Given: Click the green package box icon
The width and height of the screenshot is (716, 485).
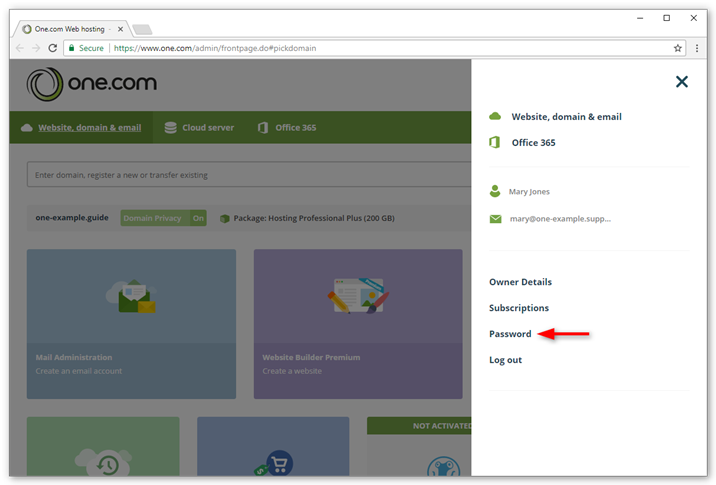Looking at the screenshot, I should pyautogui.click(x=225, y=218).
